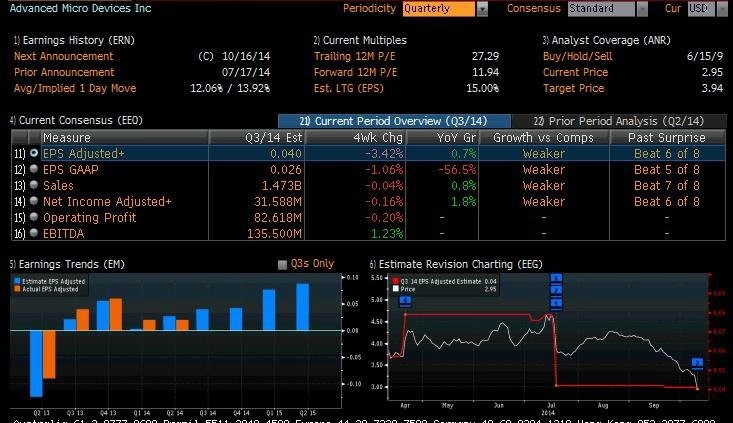The width and height of the screenshot is (733, 423).
Task: Click the YoY Gr column header
Action: click(x=443, y=137)
